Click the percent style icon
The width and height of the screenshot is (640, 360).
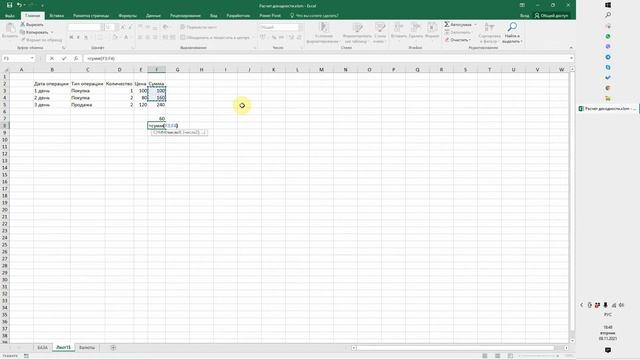pos(274,37)
